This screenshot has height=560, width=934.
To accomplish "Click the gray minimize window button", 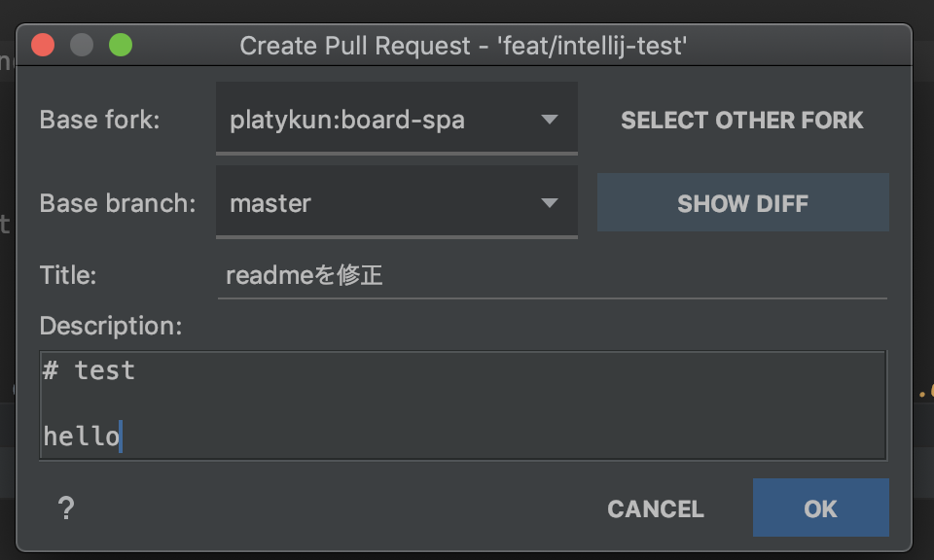I will 82,46.
